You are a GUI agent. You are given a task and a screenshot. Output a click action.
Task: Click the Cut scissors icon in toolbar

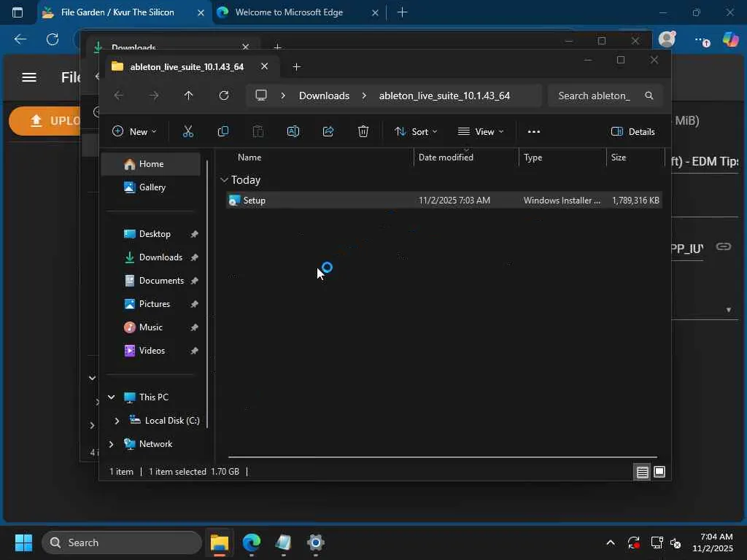tap(187, 131)
